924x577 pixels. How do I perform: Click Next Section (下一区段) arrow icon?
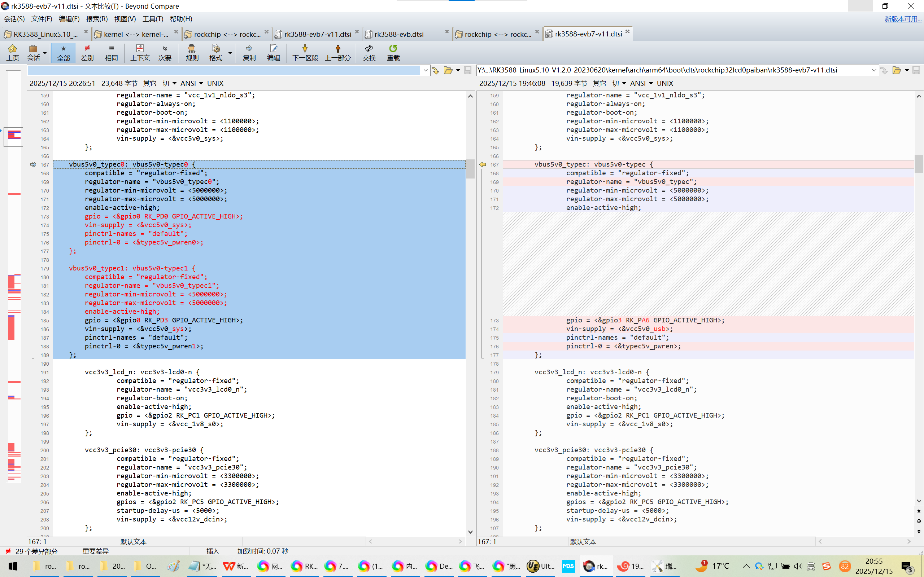click(305, 52)
